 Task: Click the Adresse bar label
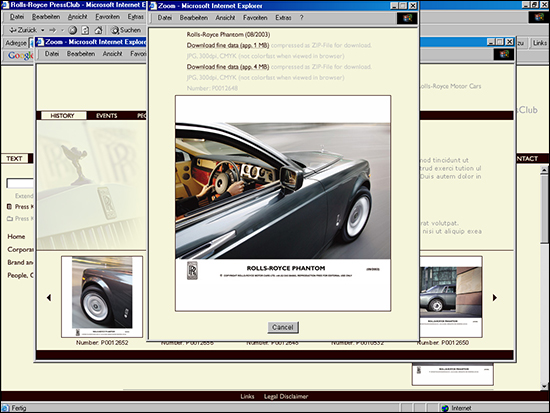(x=16, y=43)
